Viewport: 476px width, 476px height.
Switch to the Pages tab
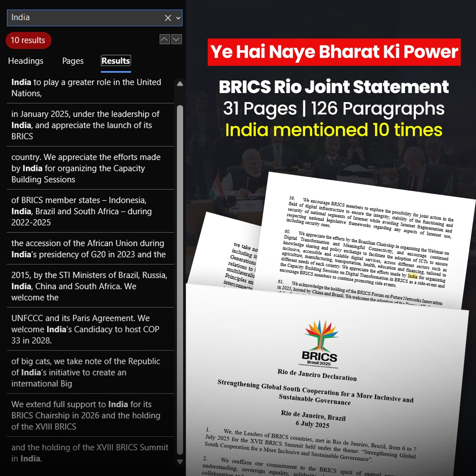(73, 61)
